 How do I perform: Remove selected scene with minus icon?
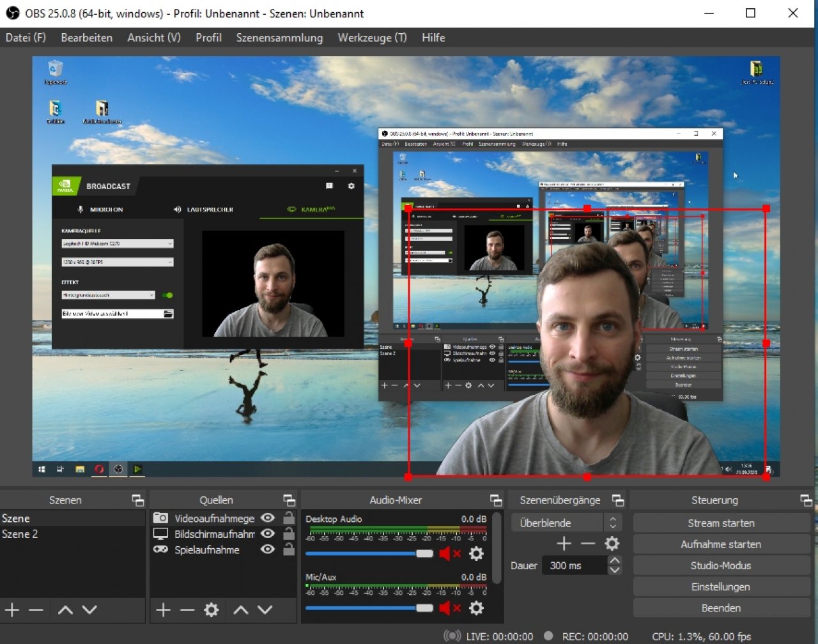pyautogui.click(x=36, y=610)
